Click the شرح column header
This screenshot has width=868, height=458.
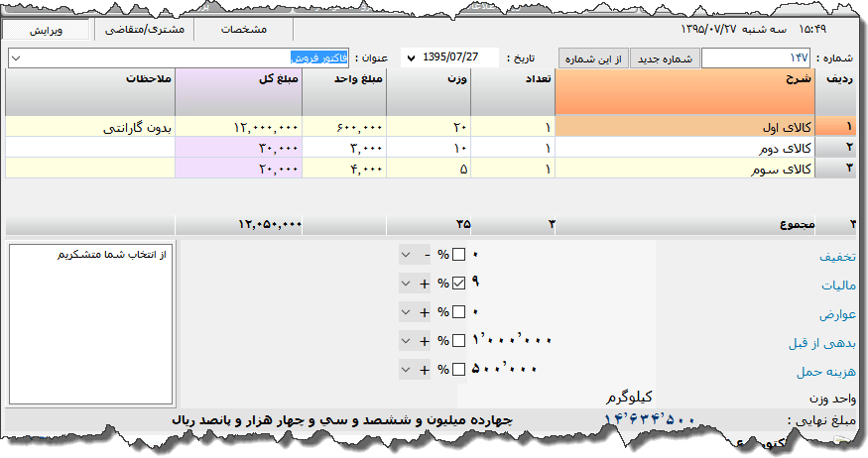click(x=684, y=92)
